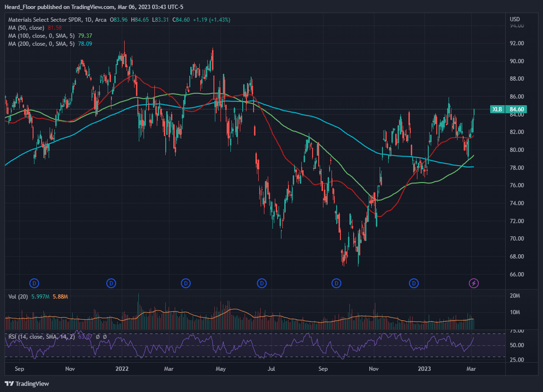The width and height of the screenshot is (543, 392).
Task: Click the purple lightning event marker
Action: click(474, 284)
